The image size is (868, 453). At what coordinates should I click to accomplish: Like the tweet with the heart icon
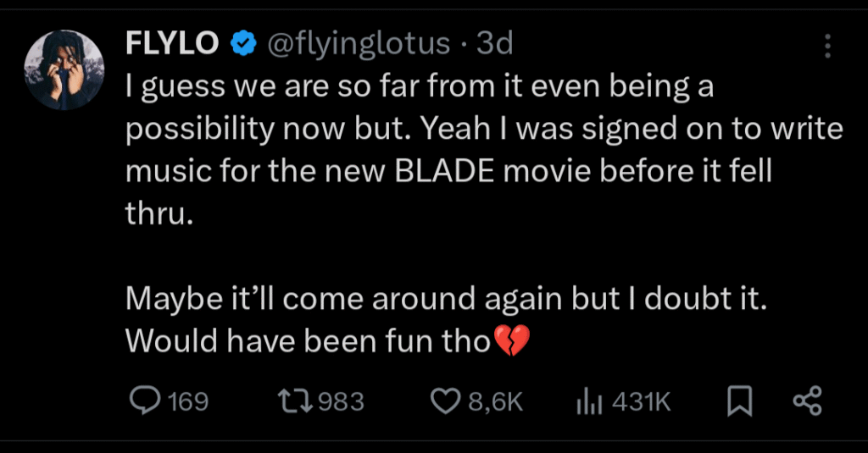444,401
